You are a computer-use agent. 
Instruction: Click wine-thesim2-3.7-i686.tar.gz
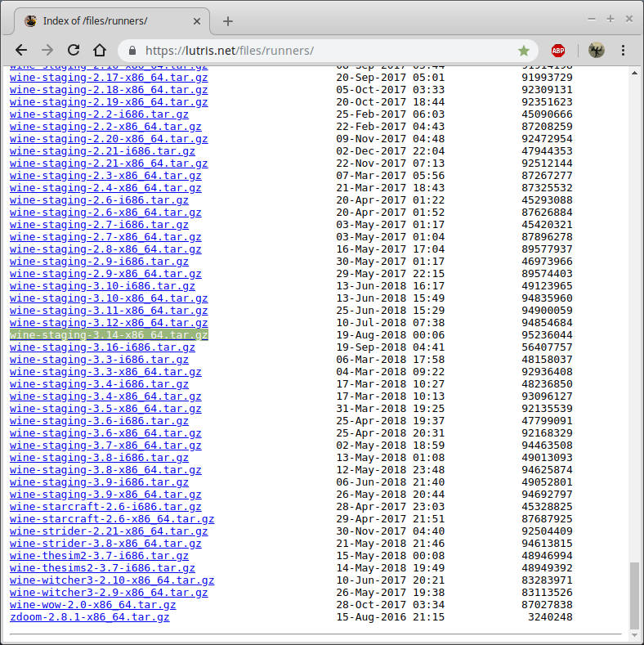[99, 556]
